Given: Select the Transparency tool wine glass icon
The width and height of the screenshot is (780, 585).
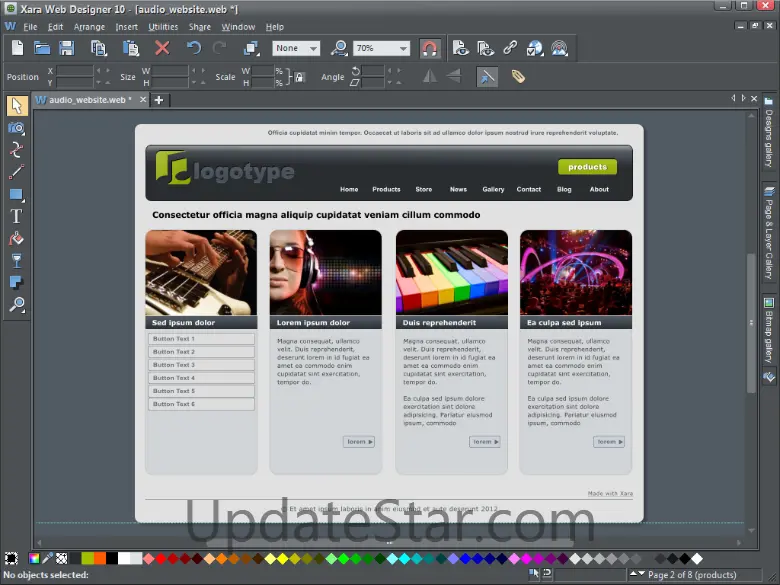Looking at the screenshot, I should coord(16,261).
